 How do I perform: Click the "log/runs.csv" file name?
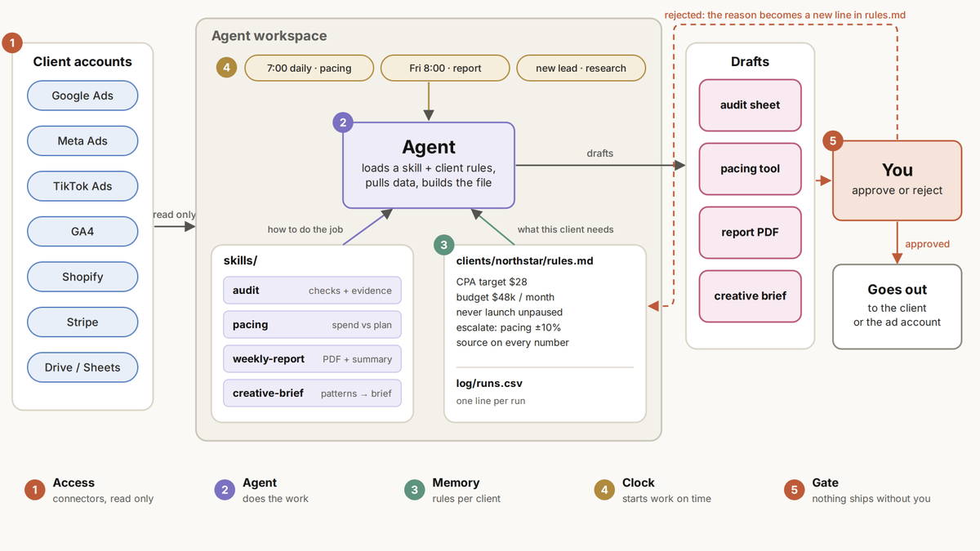489,384
